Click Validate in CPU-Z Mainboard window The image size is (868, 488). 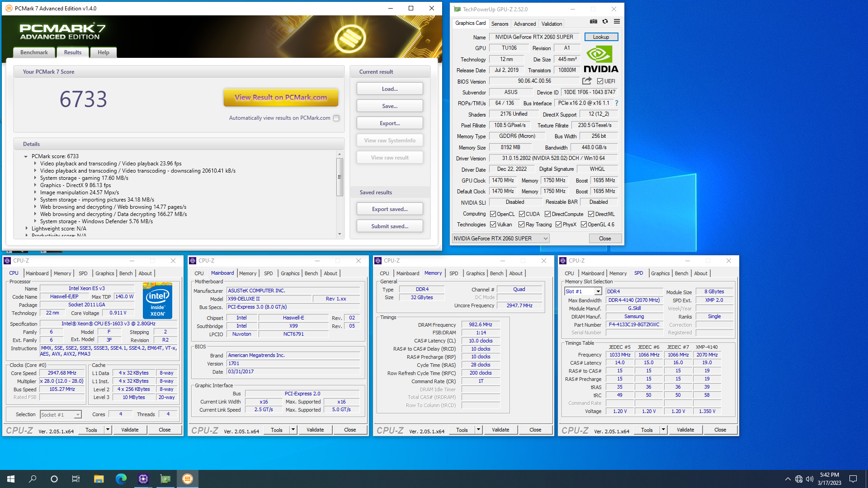click(x=315, y=430)
